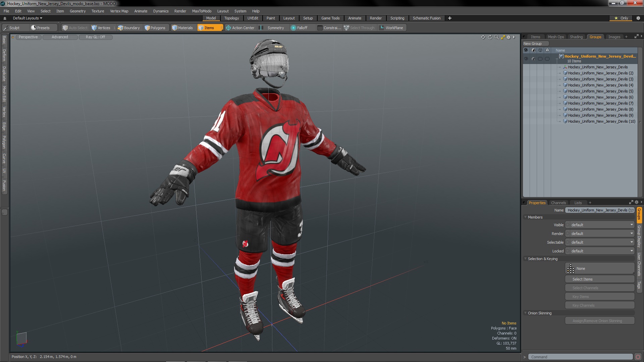
Task: Switch to the Schematic Fusion layout tab
Action: 426,18
